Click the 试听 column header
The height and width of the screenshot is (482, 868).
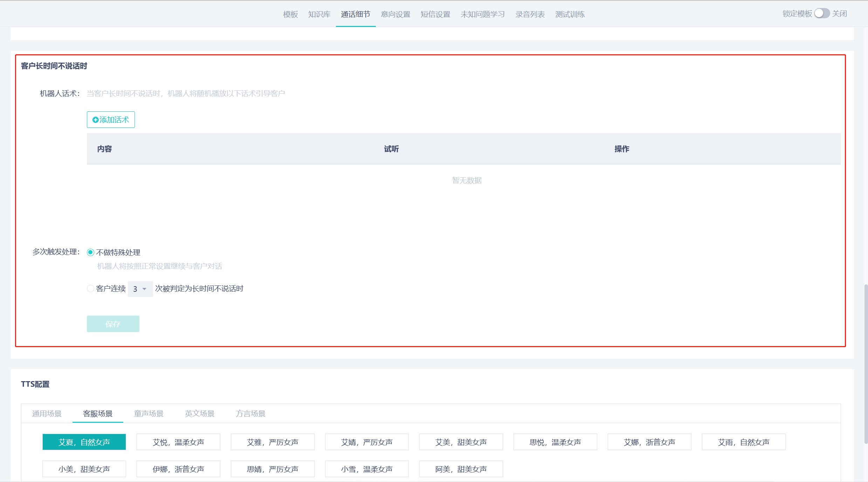391,149
